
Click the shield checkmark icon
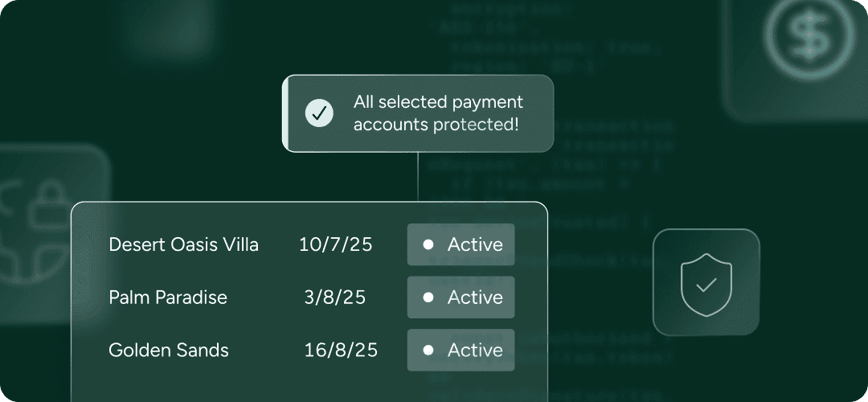coord(706,281)
